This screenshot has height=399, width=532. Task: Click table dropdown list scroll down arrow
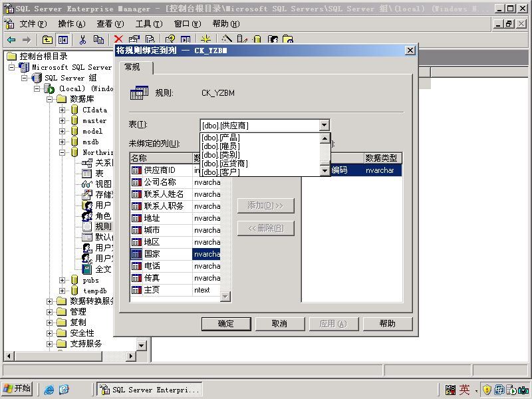point(325,171)
